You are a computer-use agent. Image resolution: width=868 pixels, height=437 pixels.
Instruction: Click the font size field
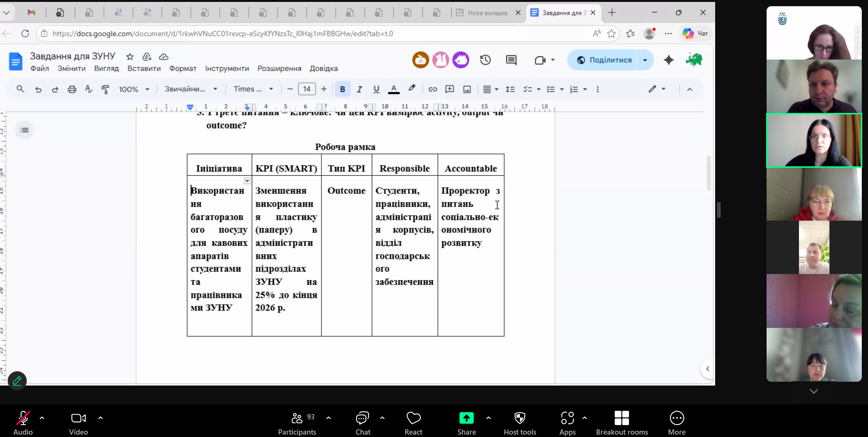point(307,89)
